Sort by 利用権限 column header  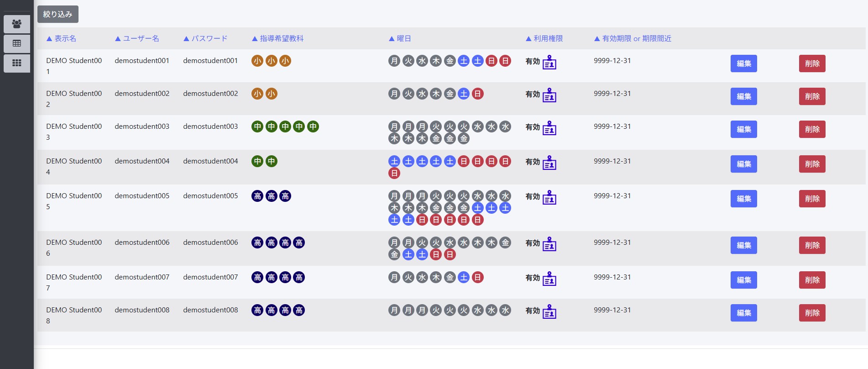pyautogui.click(x=544, y=38)
